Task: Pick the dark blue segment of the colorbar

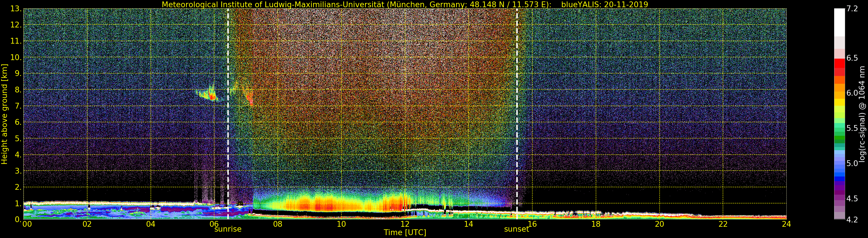Action: point(839,179)
